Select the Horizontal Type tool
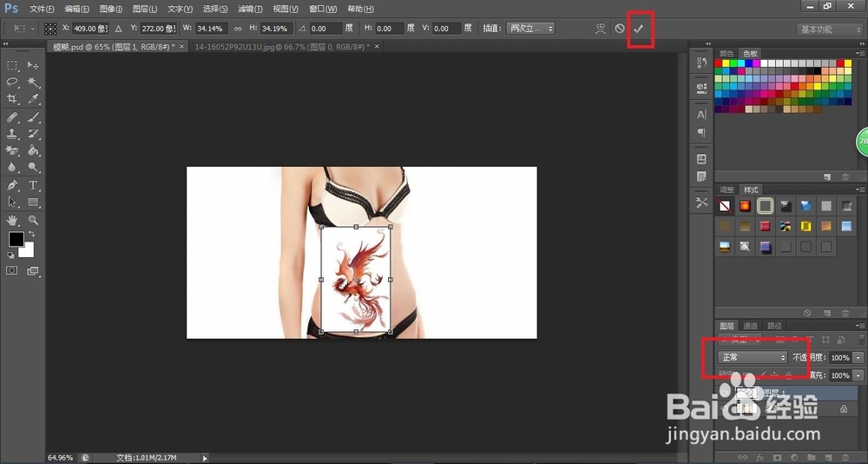 coord(33,184)
